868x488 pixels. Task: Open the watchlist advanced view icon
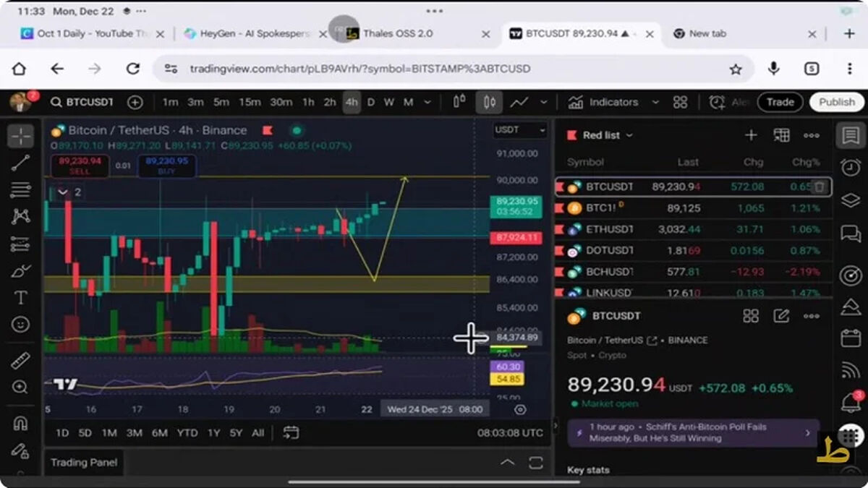(x=781, y=135)
